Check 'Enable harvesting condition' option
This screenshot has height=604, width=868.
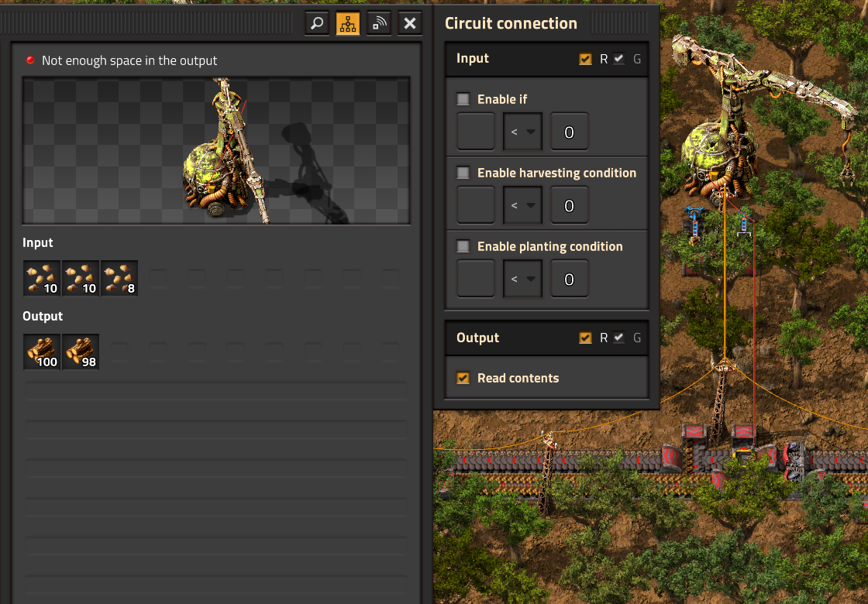463,173
